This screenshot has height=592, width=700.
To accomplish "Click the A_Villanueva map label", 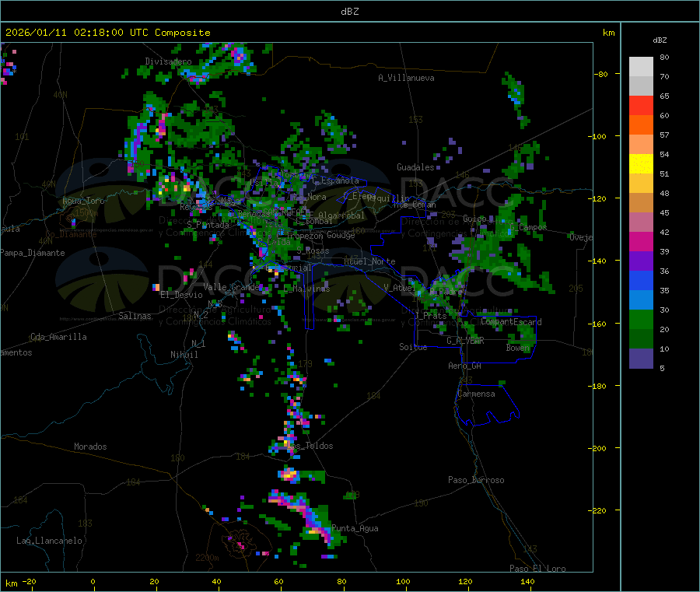I will click(406, 78).
